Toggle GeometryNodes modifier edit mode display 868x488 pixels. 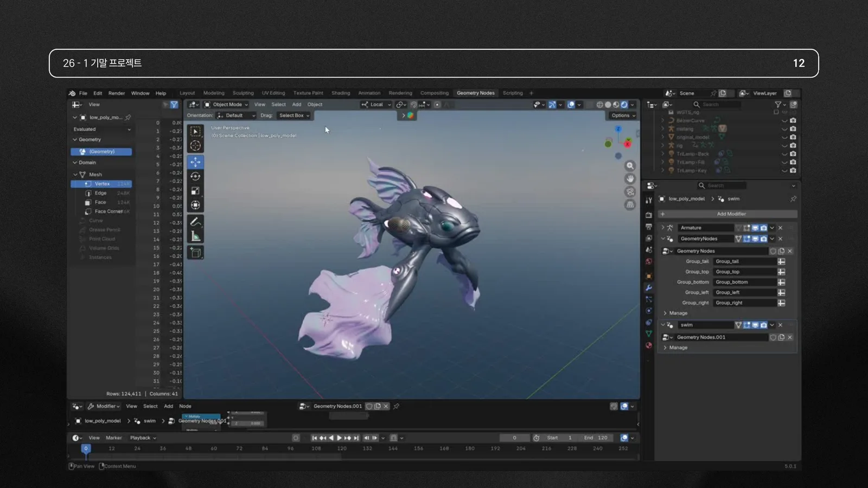[x=746, y=239]
